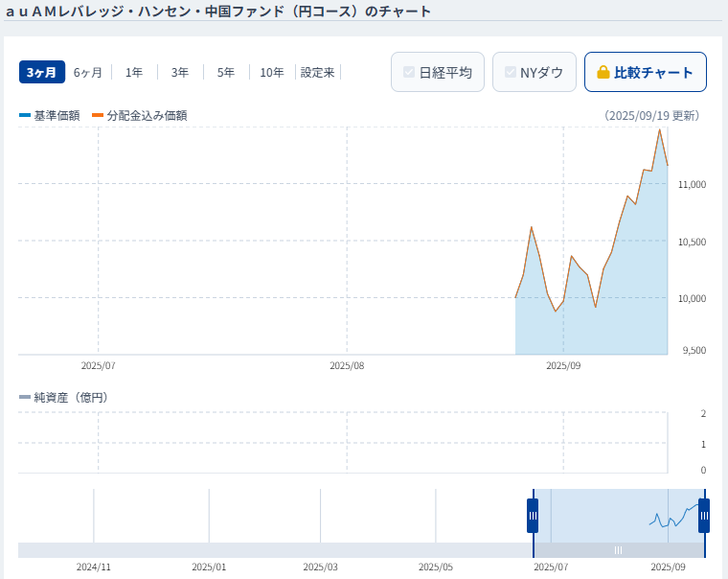Select the 設定来 period tab
This screenshot has width=728, height=579.
coord(318,73)
